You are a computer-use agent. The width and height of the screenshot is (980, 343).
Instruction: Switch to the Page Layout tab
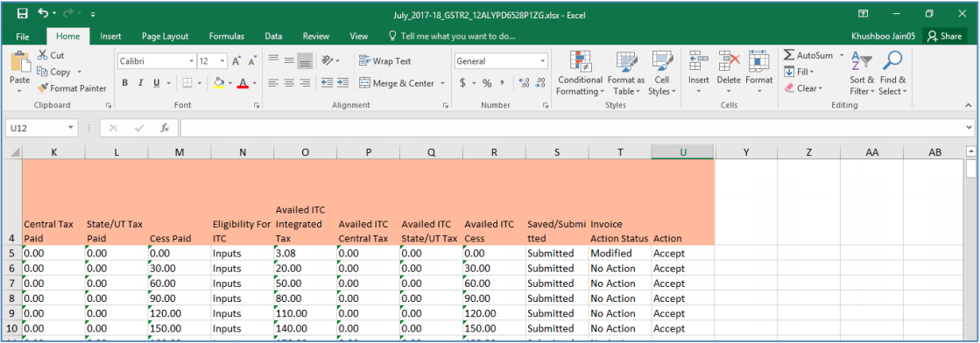[165, 36]
